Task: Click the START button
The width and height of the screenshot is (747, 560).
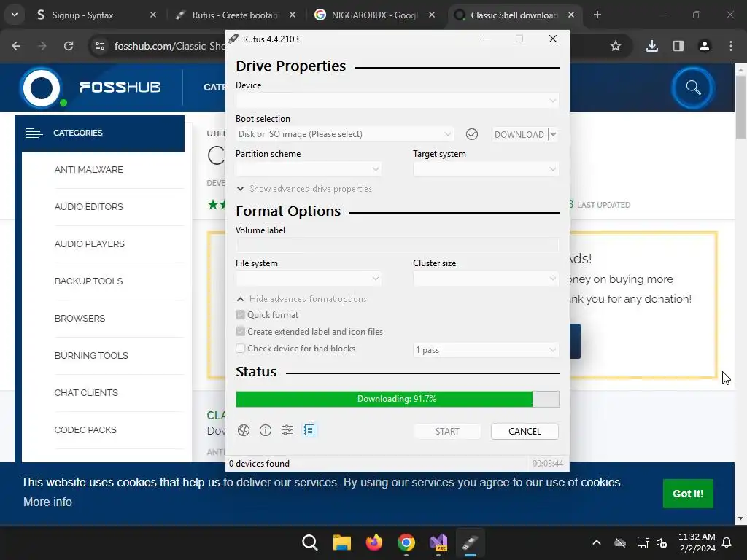Action: point(447,432)
